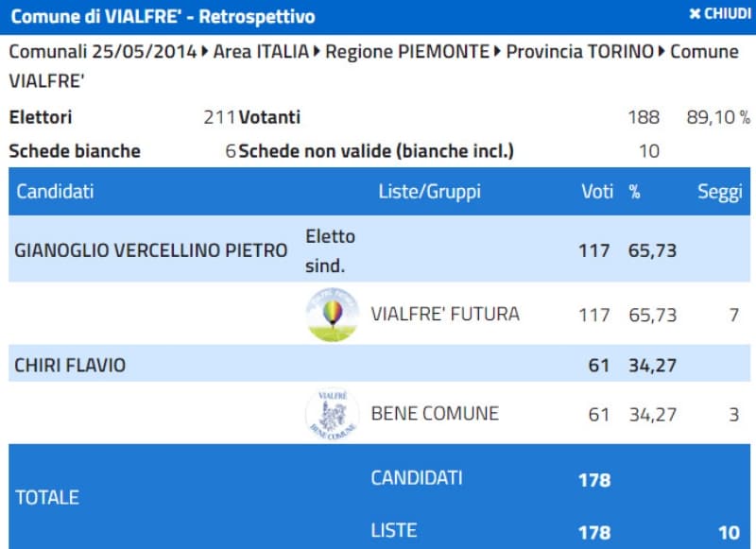Click the BENE COMUNE list emblem

click(333, 413)
